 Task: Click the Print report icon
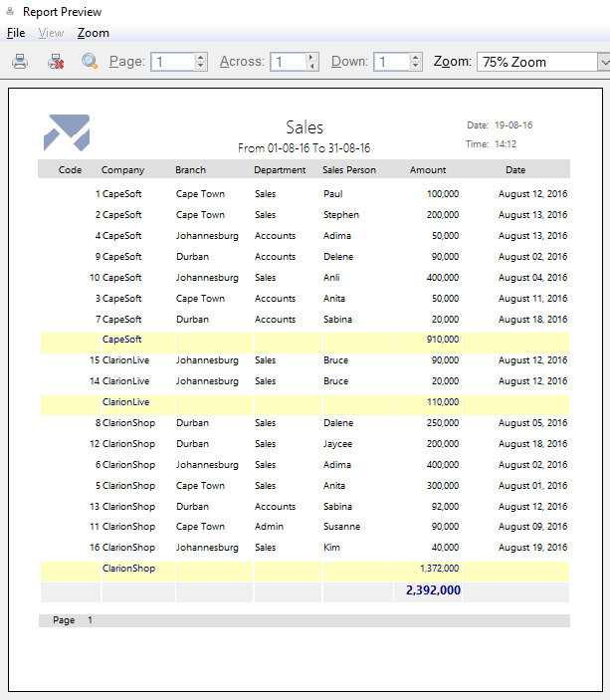(x=20, y=62)
